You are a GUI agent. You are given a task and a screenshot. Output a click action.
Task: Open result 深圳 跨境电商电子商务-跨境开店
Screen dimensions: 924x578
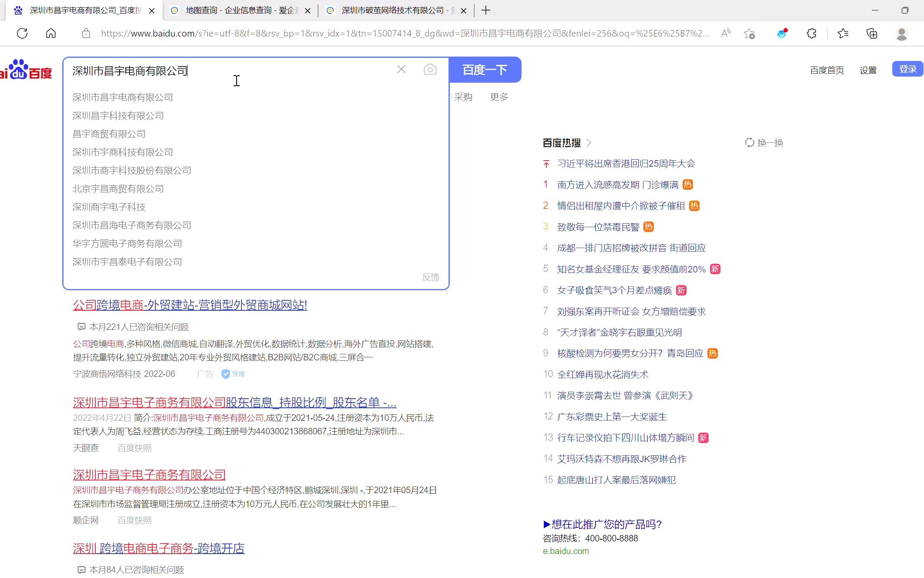[x=159, y=548]
